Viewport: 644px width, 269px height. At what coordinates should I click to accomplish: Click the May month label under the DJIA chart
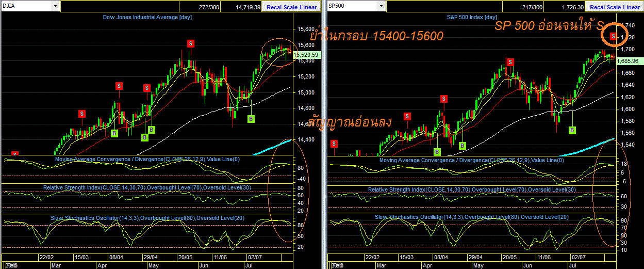[x=154, y=265]
